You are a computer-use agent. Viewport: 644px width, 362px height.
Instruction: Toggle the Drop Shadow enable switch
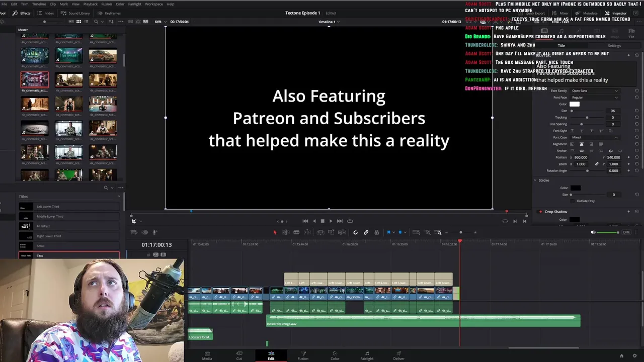pos(540,212)
